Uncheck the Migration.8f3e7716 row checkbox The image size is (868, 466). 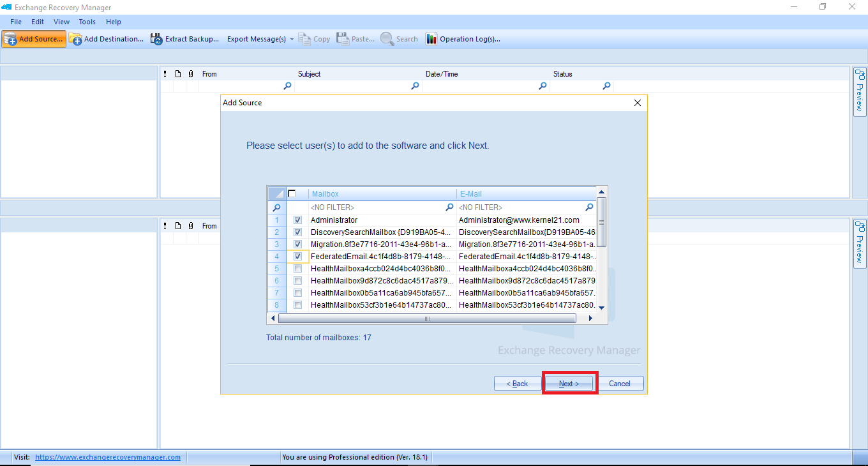[x=297, y=244]
